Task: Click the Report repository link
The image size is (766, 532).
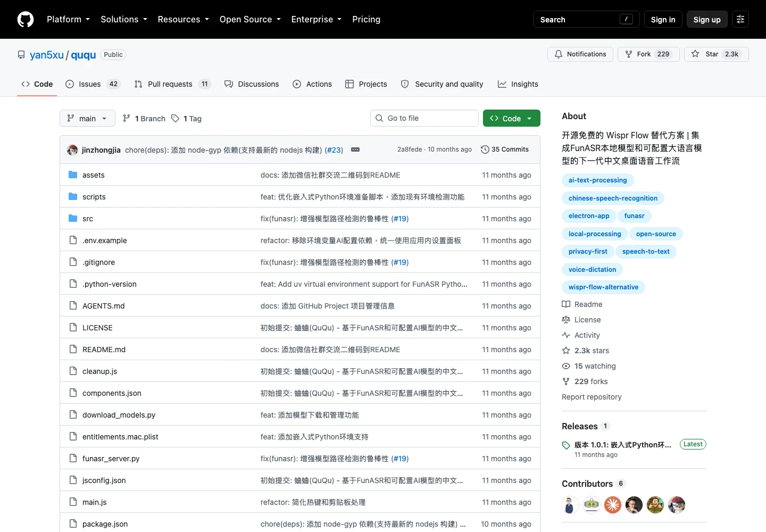Action: (592, 397)
